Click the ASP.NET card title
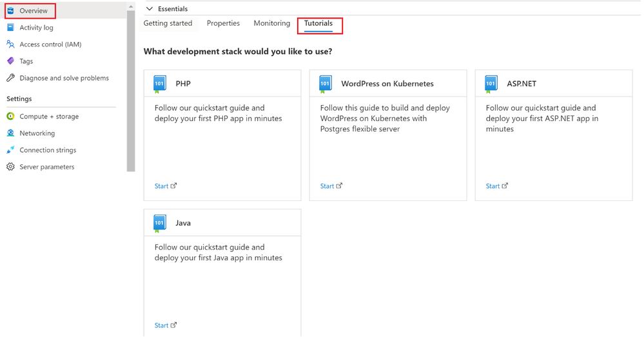The width and height of the screenshot is (644, 337). [522, 84]
